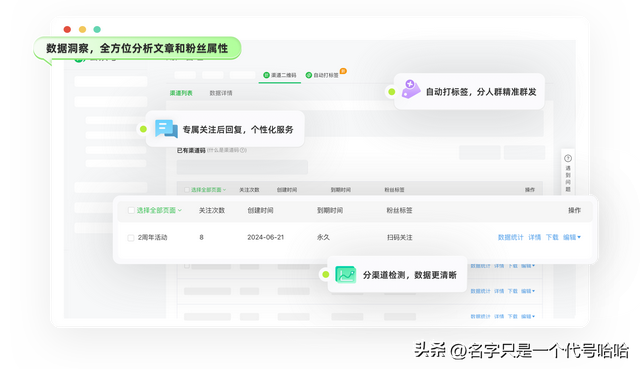Viewport: 640px width, 369px height.
Task: Click the 关注次数 header in enlarged card
Action: tap(212, 211)
